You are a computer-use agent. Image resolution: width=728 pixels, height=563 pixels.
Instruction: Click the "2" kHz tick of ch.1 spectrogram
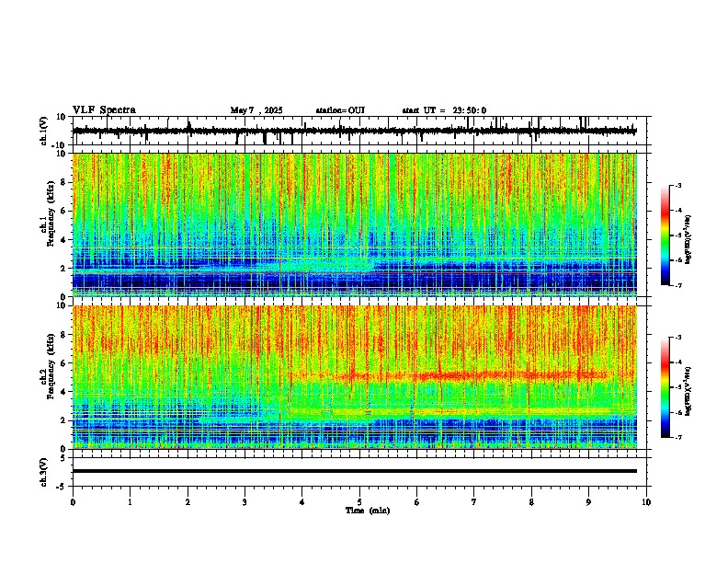click(x=63, y=269)
